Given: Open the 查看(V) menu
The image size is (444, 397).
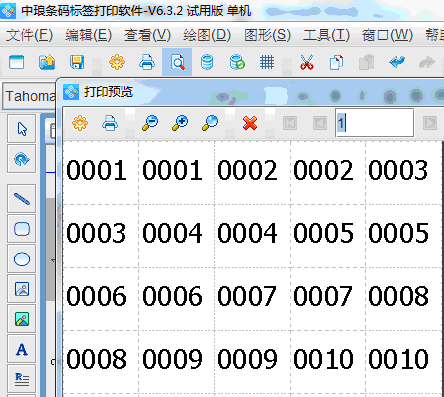Looking at the screenshot, I should coord(147,35).
